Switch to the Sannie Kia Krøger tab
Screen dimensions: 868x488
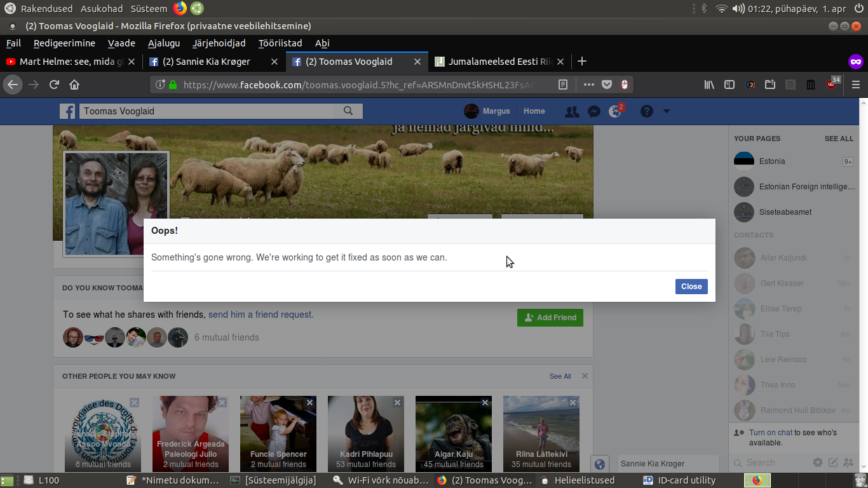pos(214,62)
